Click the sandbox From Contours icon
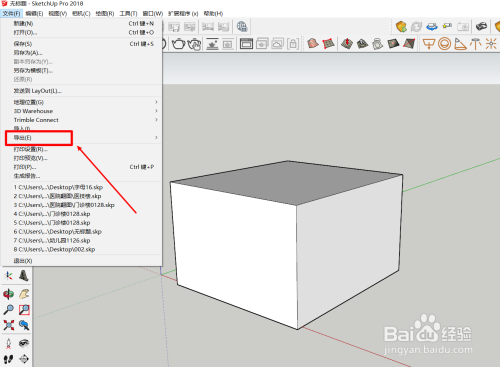500x367 pixels. pyautogui.click(x=313, y=44)
